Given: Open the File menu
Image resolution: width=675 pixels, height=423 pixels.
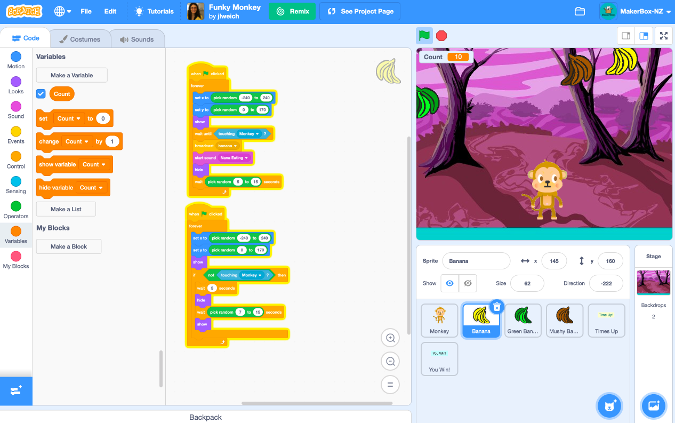Looking at the screenshot, I should pos(86,11).
